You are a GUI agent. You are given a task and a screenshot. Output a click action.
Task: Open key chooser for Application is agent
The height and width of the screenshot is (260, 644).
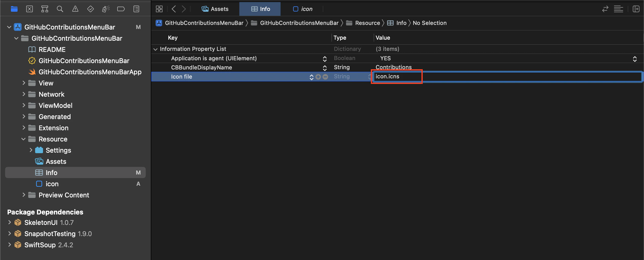click(325, 59)
